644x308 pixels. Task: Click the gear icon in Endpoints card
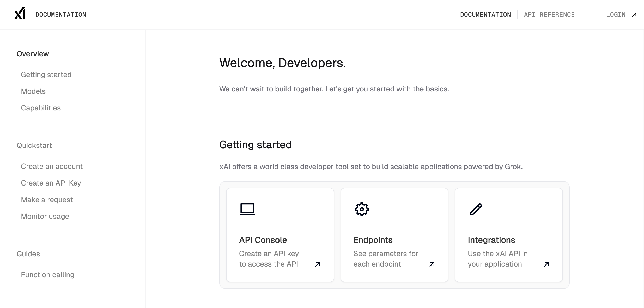click(362, 209)
